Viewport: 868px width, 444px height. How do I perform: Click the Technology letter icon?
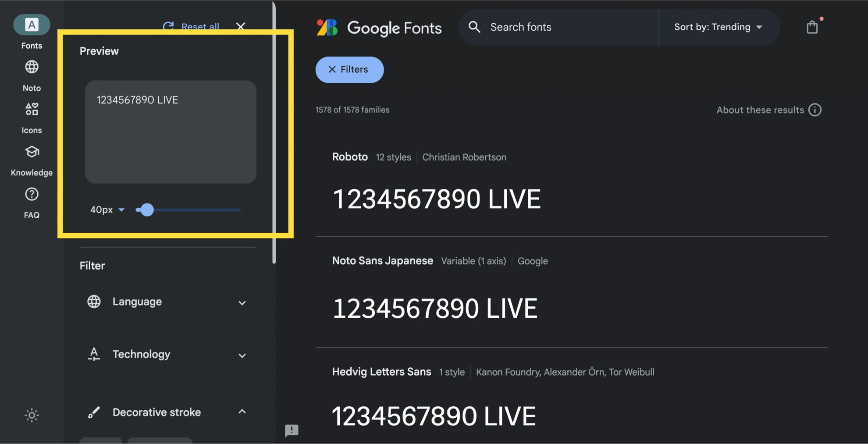click(94, 354)
